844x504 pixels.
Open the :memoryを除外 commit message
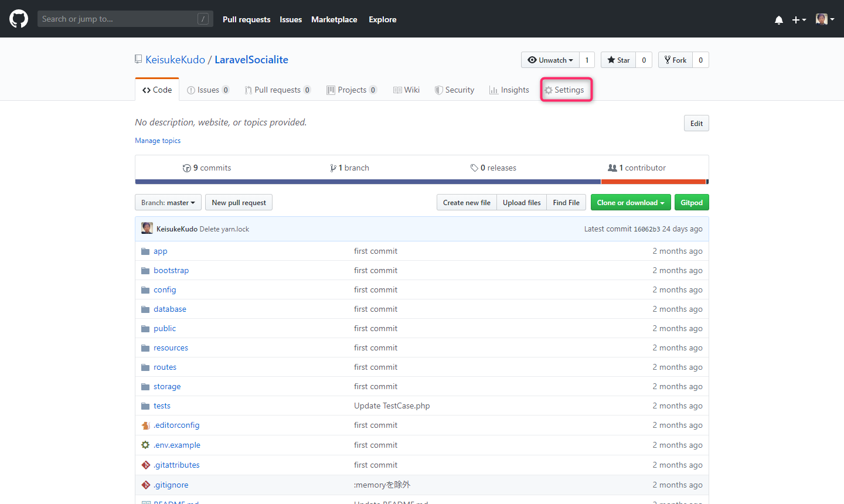click(x=382, y=485)
